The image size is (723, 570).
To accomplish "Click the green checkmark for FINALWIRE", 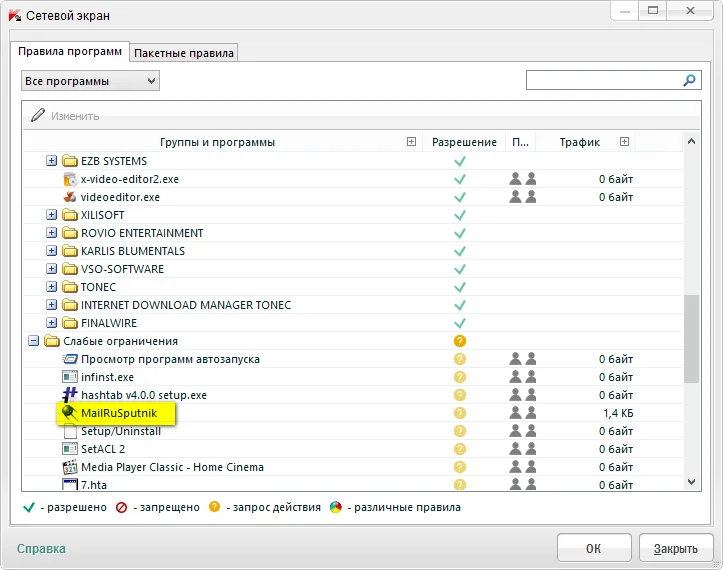I will pyautogui.click(x=460, y=323).
